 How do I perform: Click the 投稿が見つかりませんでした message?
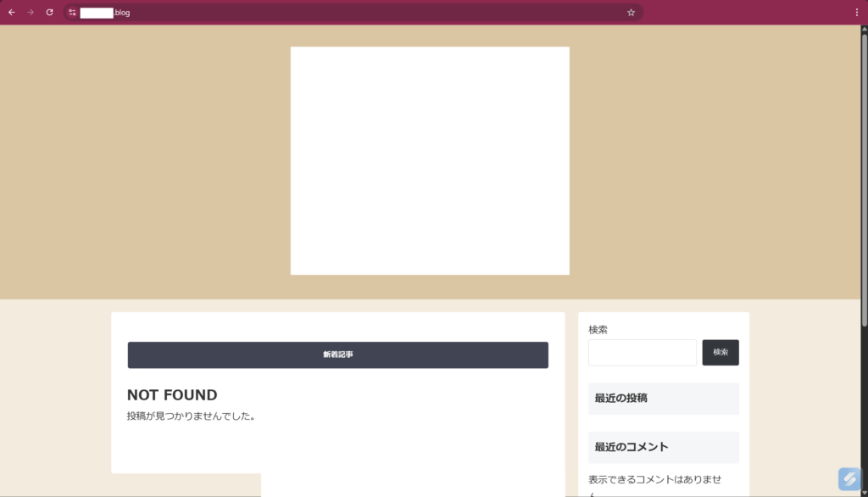(191, 416)
